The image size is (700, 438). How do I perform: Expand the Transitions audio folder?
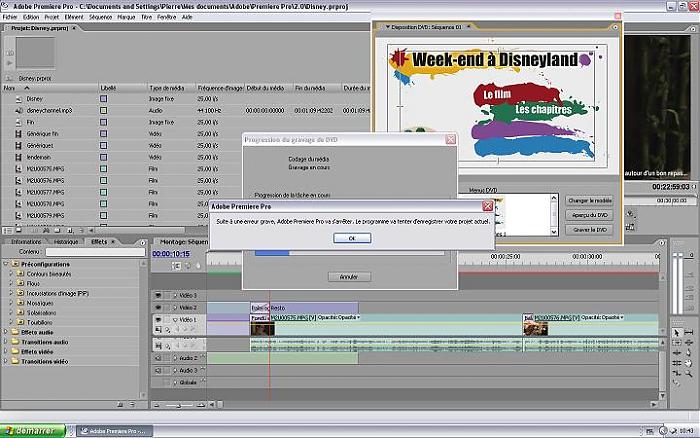point(6,342)
